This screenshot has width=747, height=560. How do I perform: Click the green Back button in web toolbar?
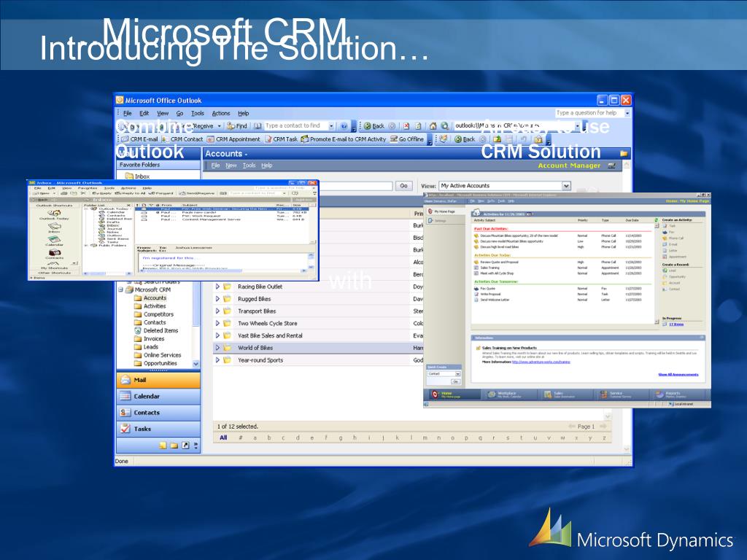pyautogui.click(x=374, y=125)
